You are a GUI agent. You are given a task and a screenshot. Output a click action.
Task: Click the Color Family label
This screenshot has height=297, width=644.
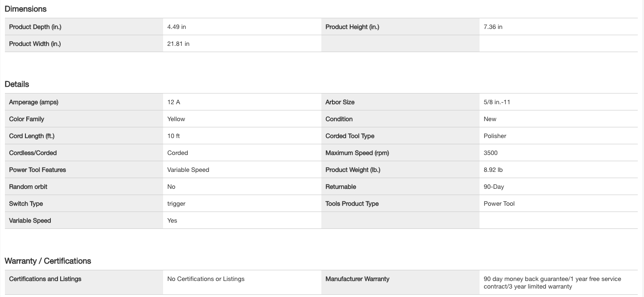point(26,119)
